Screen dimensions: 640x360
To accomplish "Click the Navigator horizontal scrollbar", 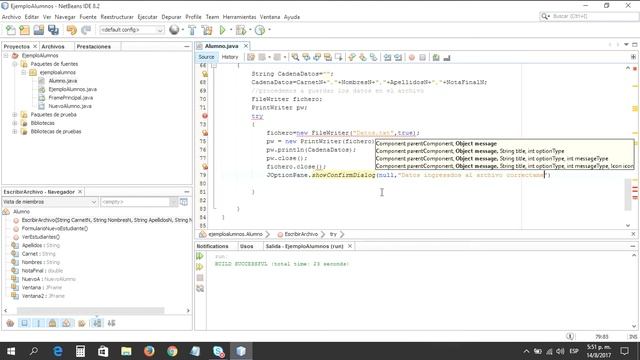I will [x=91, y=311].
